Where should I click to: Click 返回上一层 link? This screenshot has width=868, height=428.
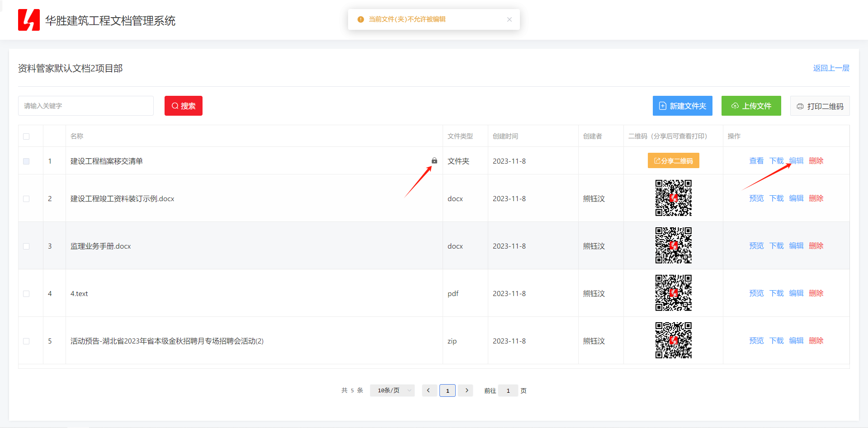tap(831, 68)
